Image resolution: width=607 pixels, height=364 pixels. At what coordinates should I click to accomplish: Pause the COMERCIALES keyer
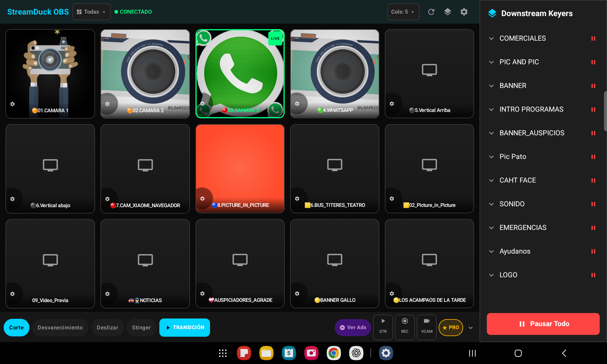point(593,38)
